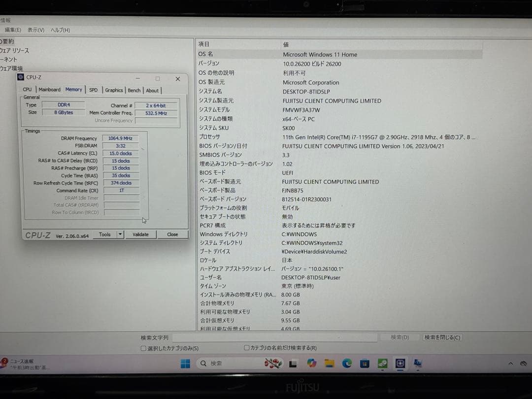This screenshot has width=532, height=399.
Task: Check カテゴリの名前だけ検索する option
Action: tap(246, 348)
